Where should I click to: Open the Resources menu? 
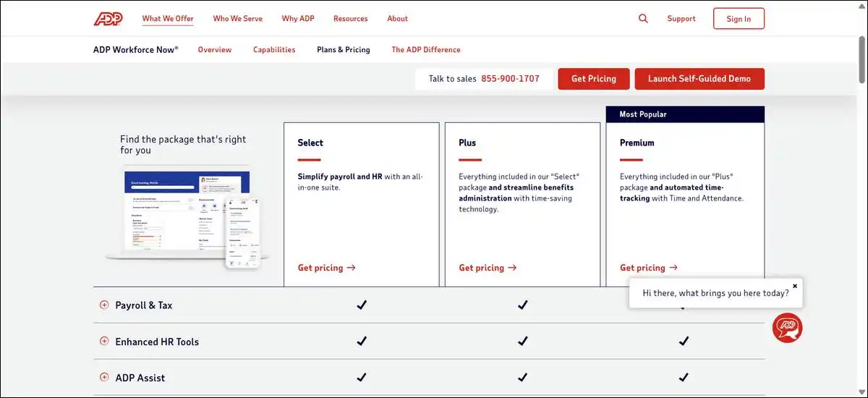coord(351,19)
